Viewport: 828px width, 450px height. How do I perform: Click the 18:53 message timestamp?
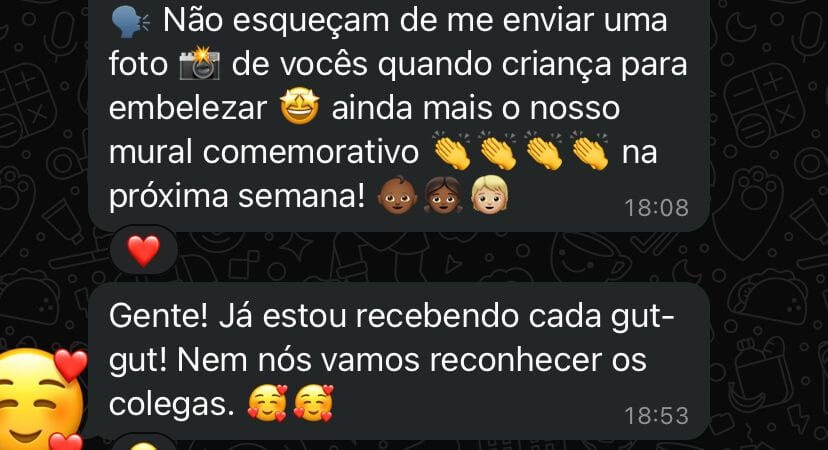[656, 416]
